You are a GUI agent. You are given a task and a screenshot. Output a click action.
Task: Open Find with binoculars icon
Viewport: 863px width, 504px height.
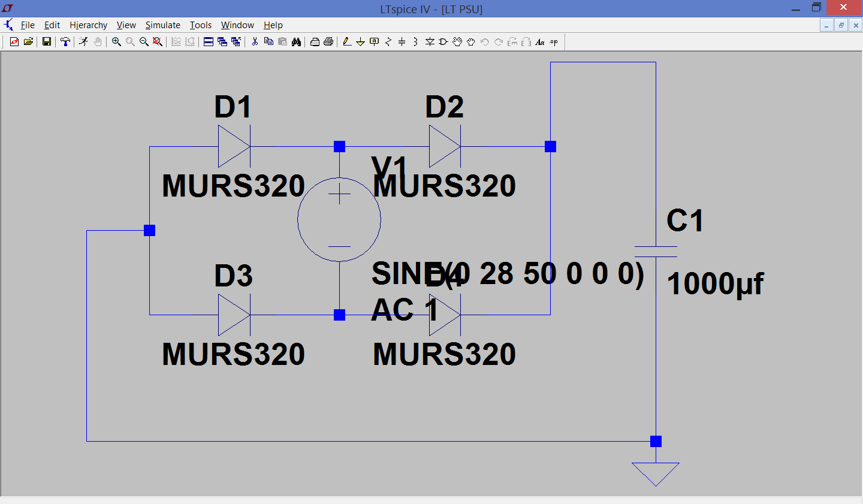(296, 42)
